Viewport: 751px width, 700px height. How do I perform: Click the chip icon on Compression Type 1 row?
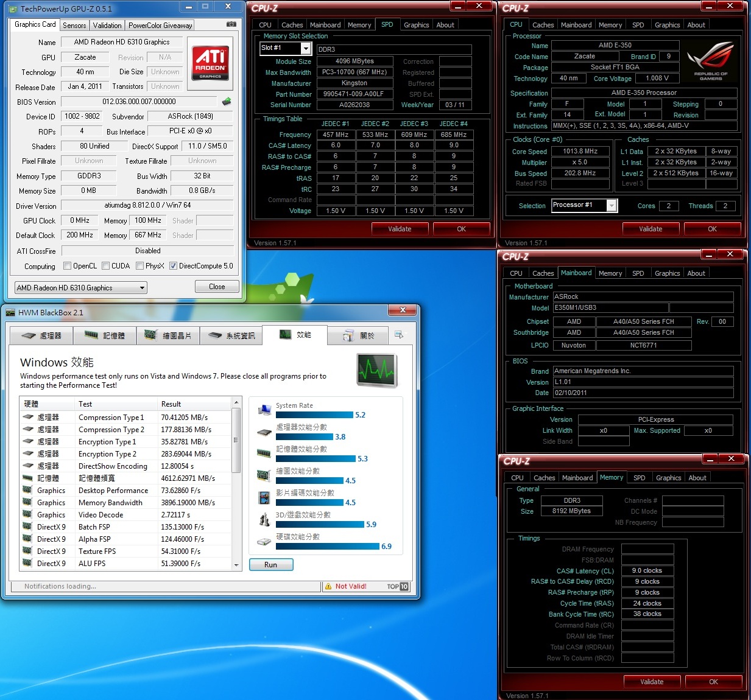(27, 418)
